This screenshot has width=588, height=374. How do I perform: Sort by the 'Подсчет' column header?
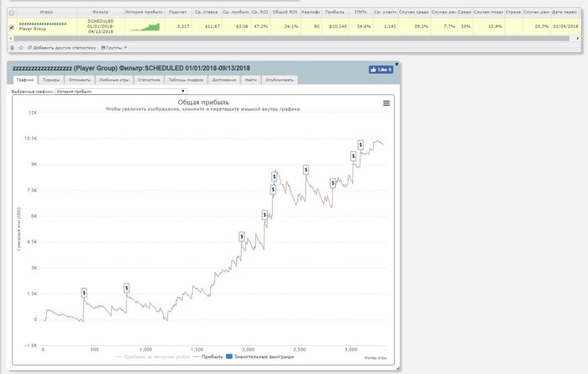(x=178, y=13)
